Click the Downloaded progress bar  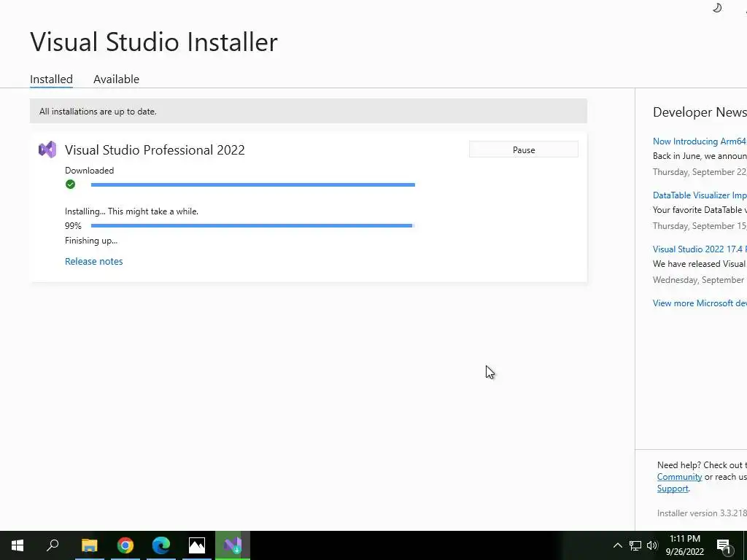pyautogui.click(x=253, y=184)
